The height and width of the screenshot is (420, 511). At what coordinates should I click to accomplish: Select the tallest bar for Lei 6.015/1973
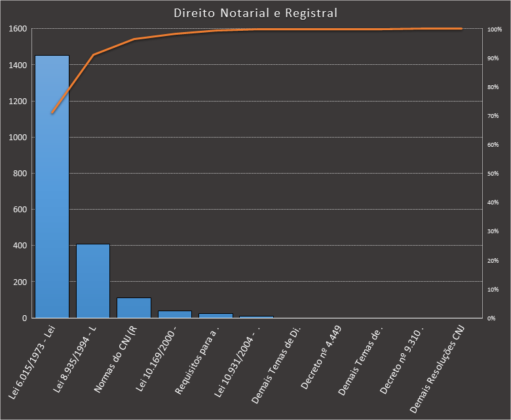pyautogui.click(x=52, y=187)
